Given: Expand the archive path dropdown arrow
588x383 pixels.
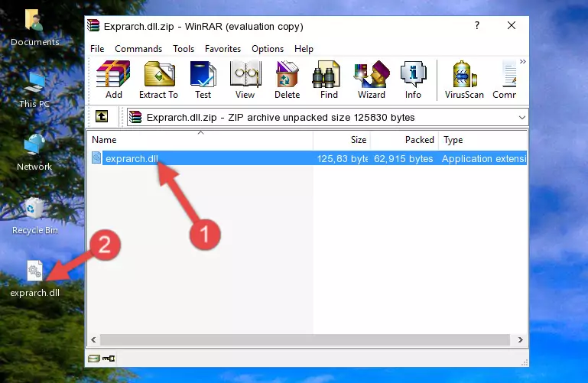Looking at the screenshot, I should click(x=521, y=117).
